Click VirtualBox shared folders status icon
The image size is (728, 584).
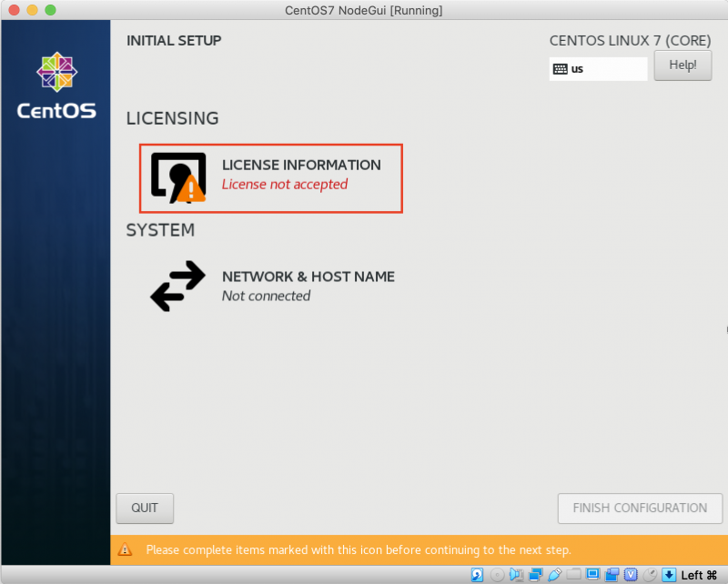point(573,574)
